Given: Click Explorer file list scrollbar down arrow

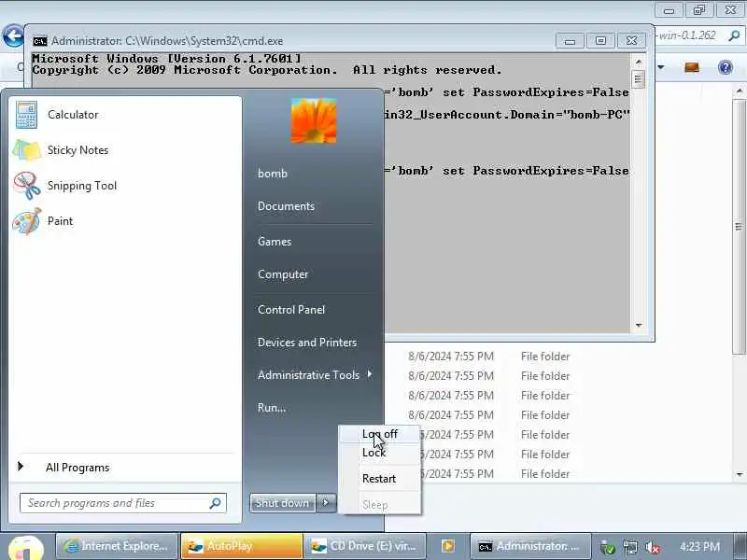Looking at the screenshot, I should [739, 474].
